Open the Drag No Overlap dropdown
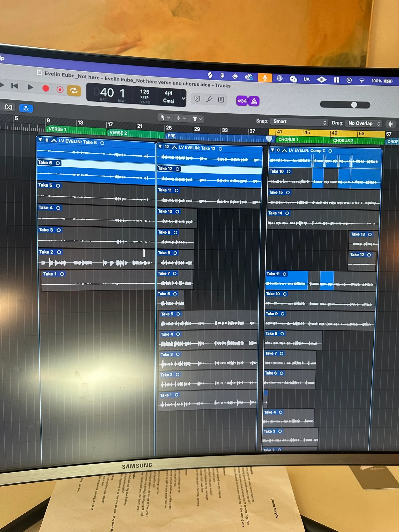The height and width of the screenshot is (532, 399). pos(364,124)
